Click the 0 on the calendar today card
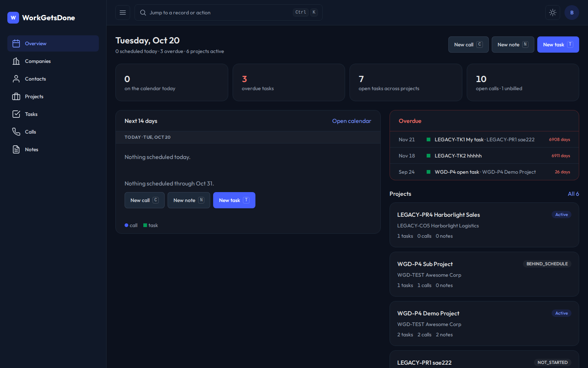Viewport: 588px width, 368px height. click(x=172, y=82)
